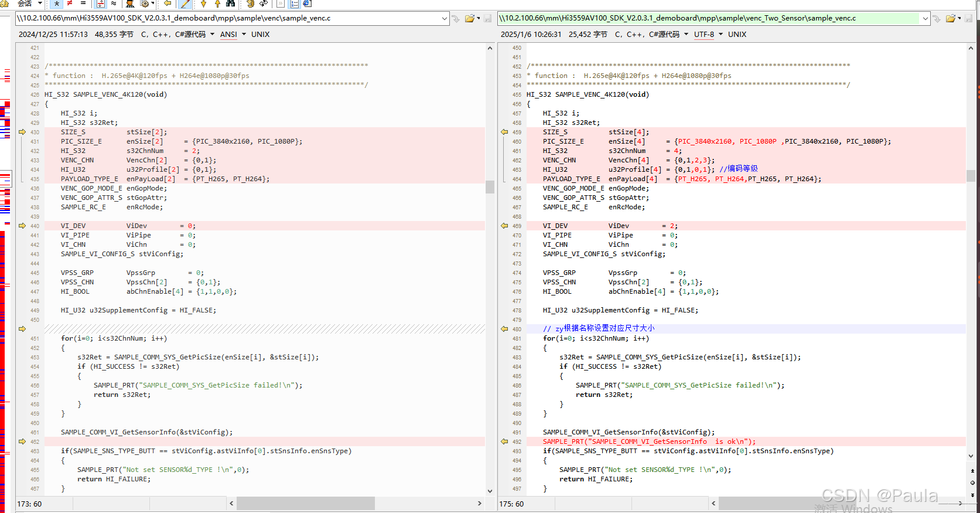Save right file with disk icon
This screenshot has width=980, height=513.
[969, 18]
